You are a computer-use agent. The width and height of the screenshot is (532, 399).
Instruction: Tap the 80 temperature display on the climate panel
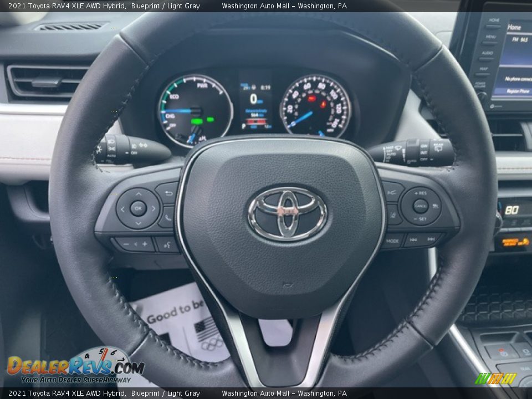(511, 211)
